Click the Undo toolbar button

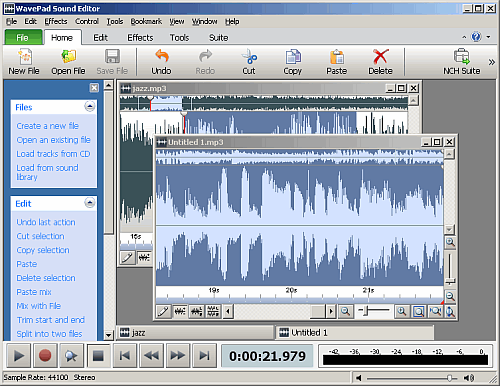[162, 62]
